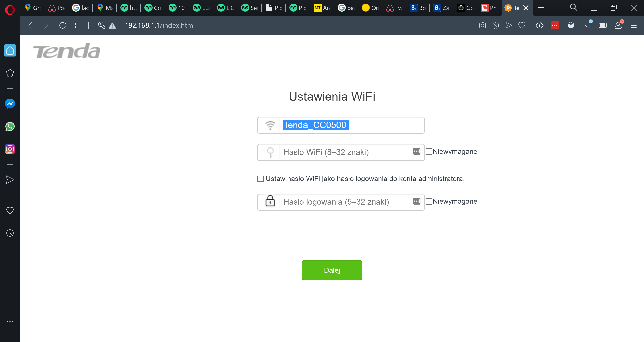The height and width of the screenshot is (342, 644).
Task: Switch to the Tripadvisor 'L'C' tab
Action: pyautogui.click(x=225, y=8)
